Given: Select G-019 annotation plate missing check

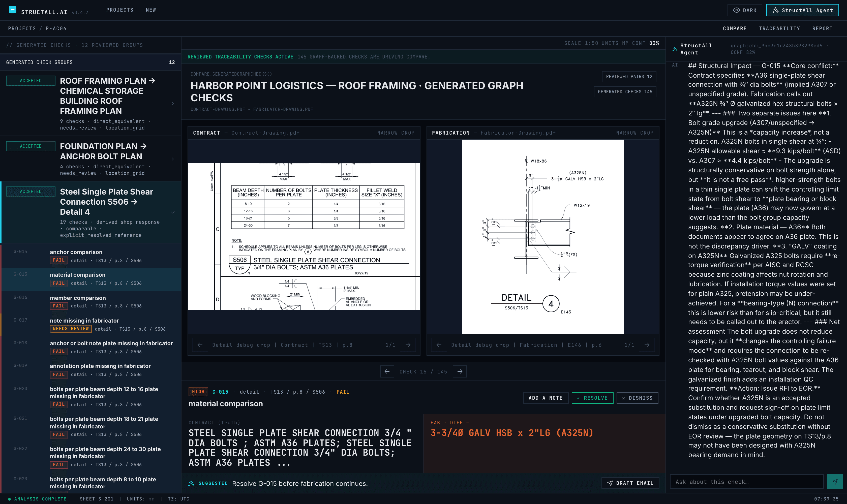Looking at the screenshot, I should coord(91,370).
